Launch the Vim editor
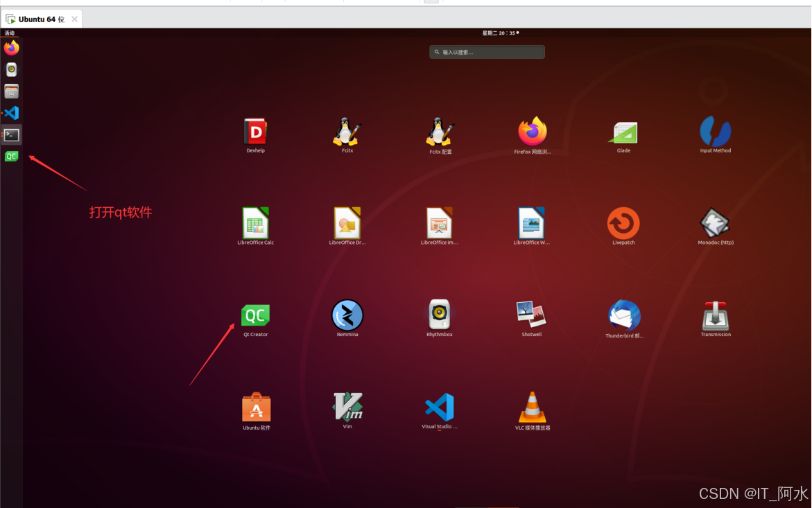 tap(347, 407)
